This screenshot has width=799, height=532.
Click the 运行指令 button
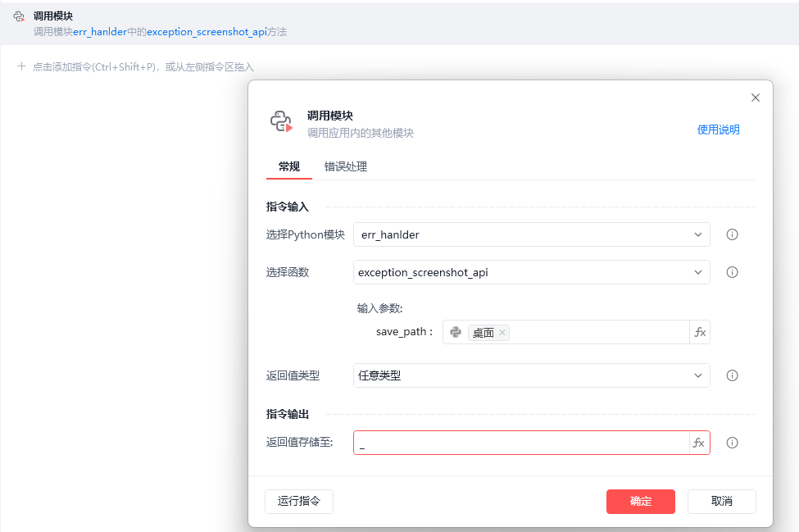[299, 502]
